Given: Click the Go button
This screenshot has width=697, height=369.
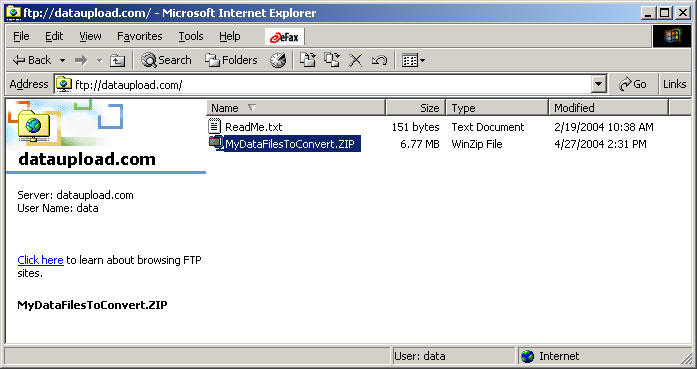Looking at the screenshot, I should [x=633, y=84].
